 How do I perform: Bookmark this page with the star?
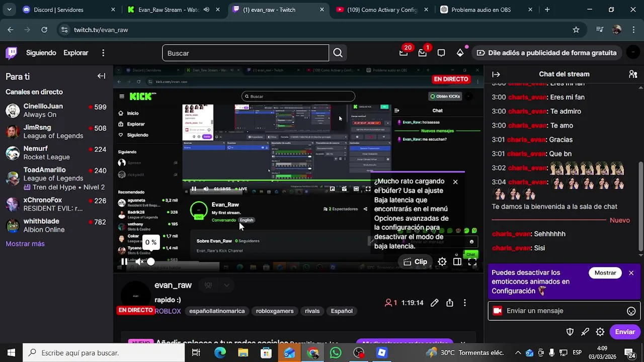coord(576,30)
